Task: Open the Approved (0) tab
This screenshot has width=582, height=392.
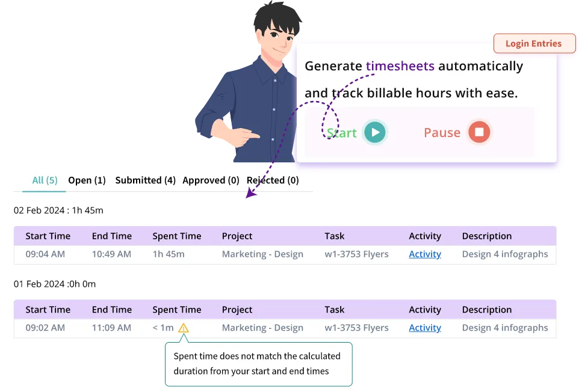Action: point(211,180)
